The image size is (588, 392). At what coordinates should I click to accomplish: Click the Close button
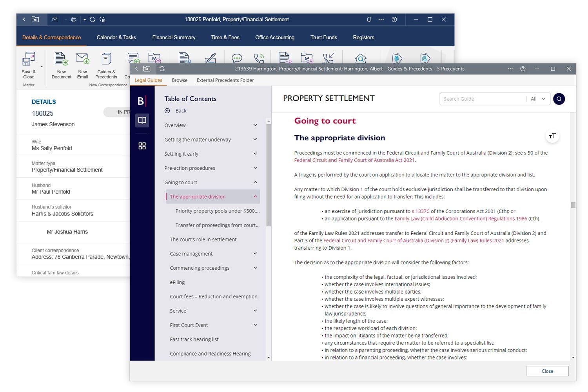click(547, 371)
